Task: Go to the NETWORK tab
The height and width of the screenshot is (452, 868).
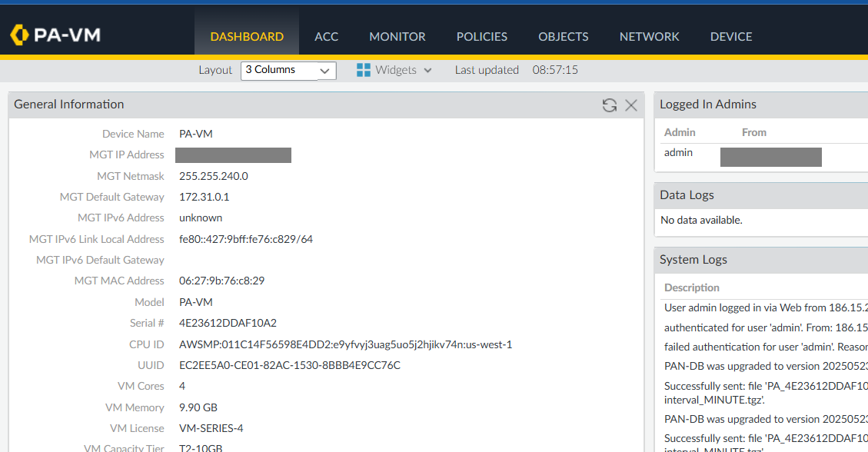Action: (649, 36)
